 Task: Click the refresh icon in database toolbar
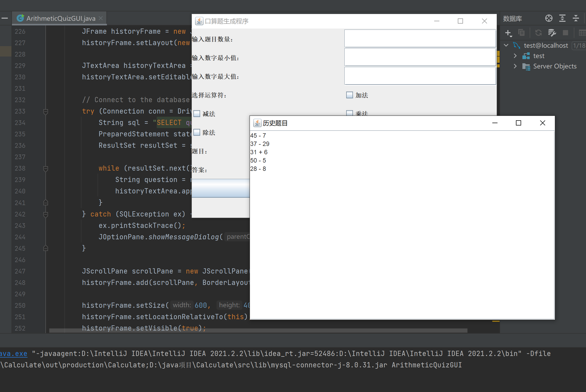[x=538, y=33]
